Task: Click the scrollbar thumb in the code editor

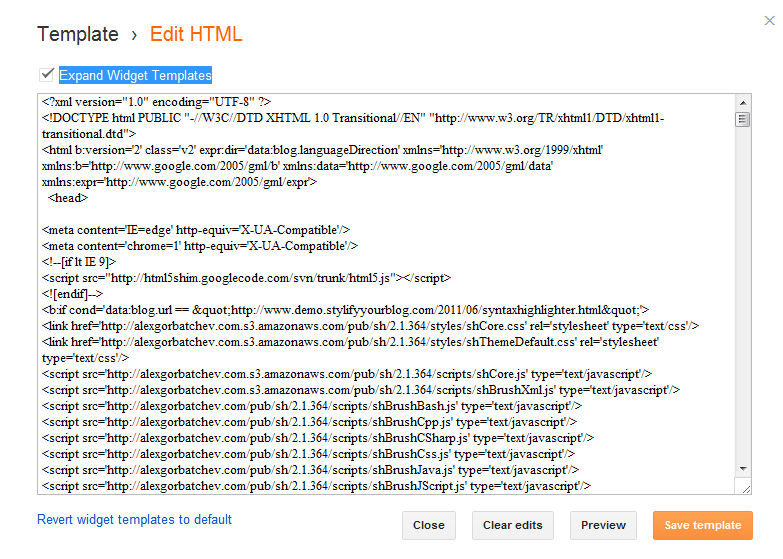Action: [743, 119]
